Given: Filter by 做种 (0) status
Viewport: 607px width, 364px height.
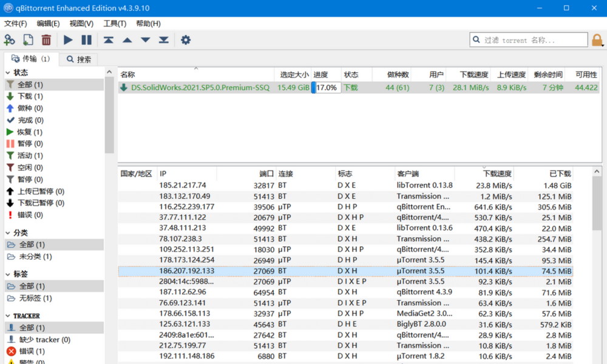Looking at the screenshot, I should coord(54,109).
